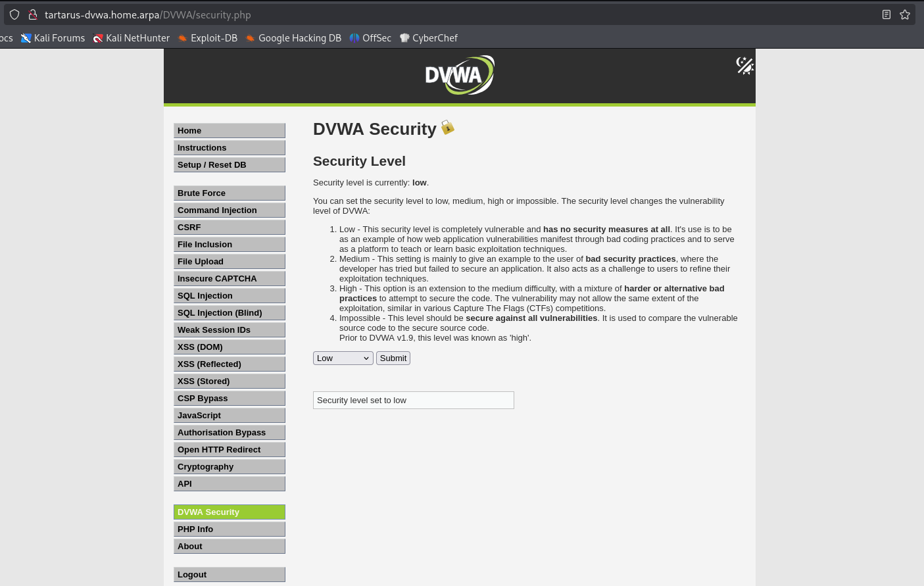This screenshot has height=586, width=924.
Task: Toggle reader view icon in address bar
Action: [x=887, y=14]
